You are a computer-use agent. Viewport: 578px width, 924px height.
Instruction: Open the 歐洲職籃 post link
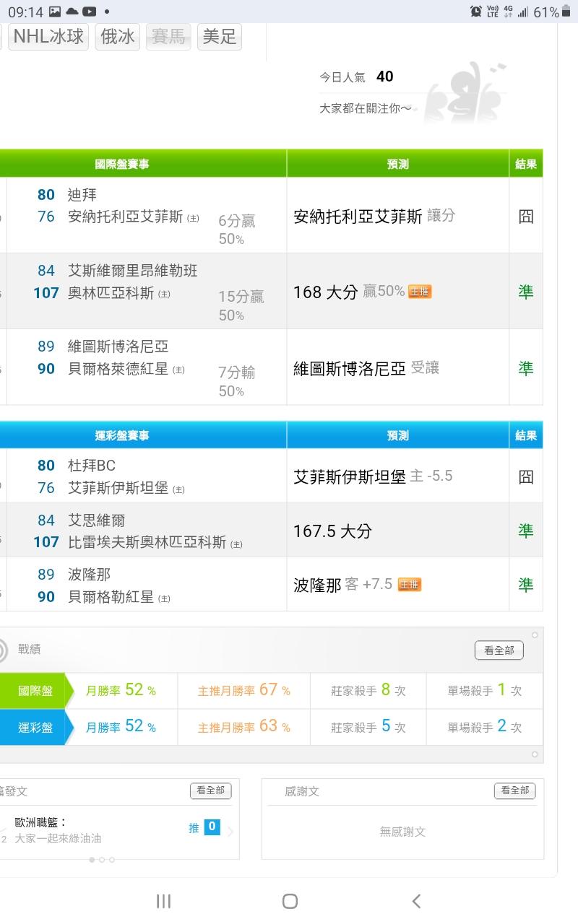click(x=41, y=821)
